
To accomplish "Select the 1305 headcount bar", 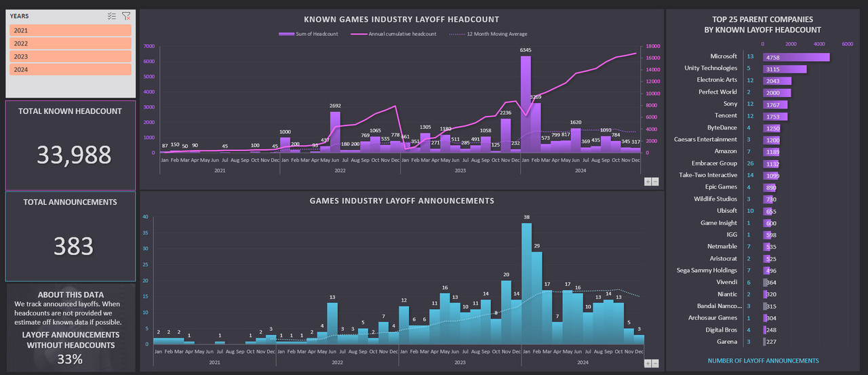I will (x=425, y=142).
